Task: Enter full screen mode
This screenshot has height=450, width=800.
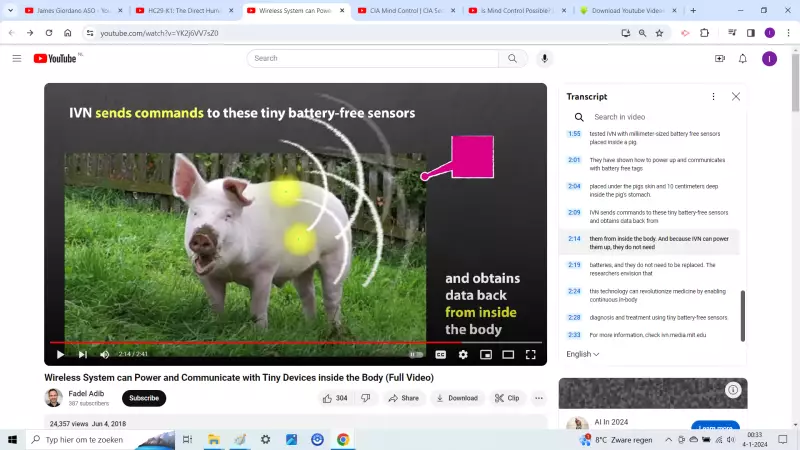Action: [531, 354]
